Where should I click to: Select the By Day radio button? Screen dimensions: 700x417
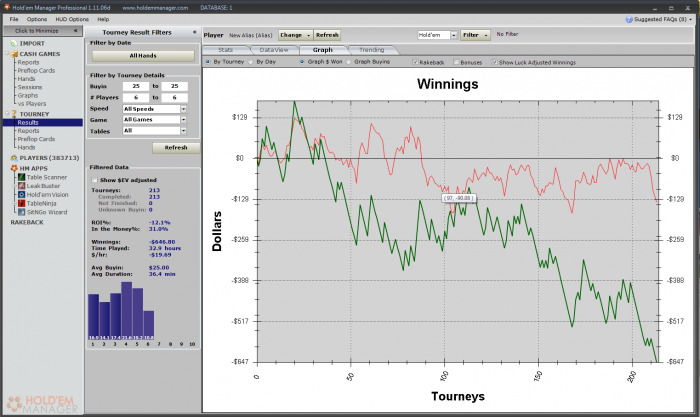250,62
